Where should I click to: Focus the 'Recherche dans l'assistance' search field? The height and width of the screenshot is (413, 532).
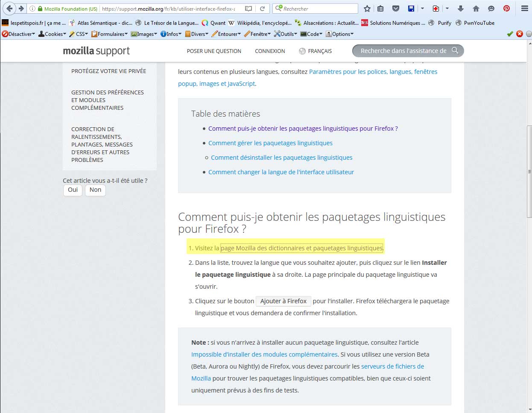point(403,51)
